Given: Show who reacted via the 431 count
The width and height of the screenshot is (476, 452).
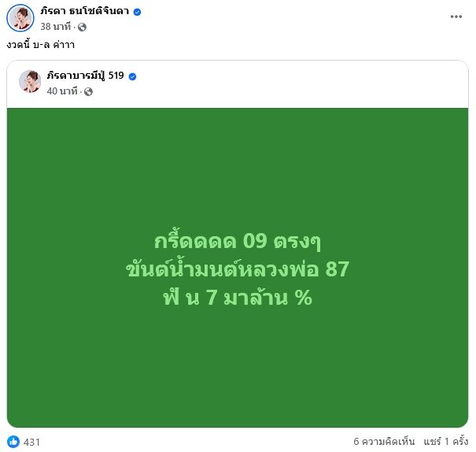Looking at the screenshot, I should point(31,442).
